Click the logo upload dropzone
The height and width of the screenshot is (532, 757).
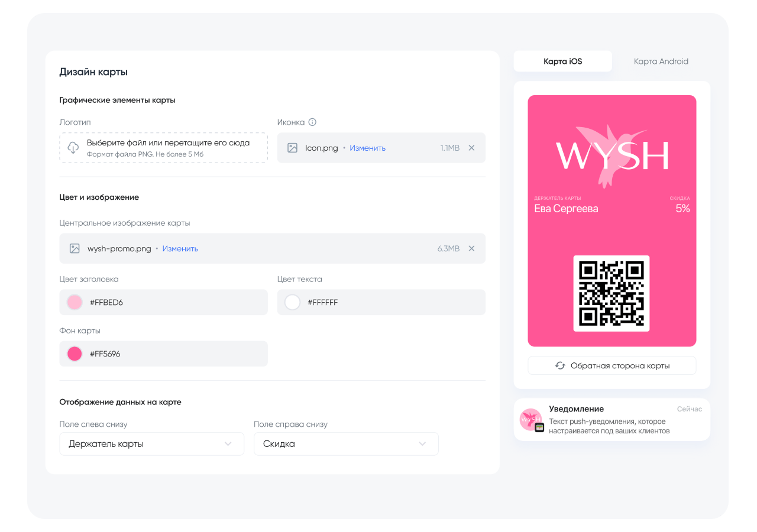pyautogui.click(x=164, y=148)
